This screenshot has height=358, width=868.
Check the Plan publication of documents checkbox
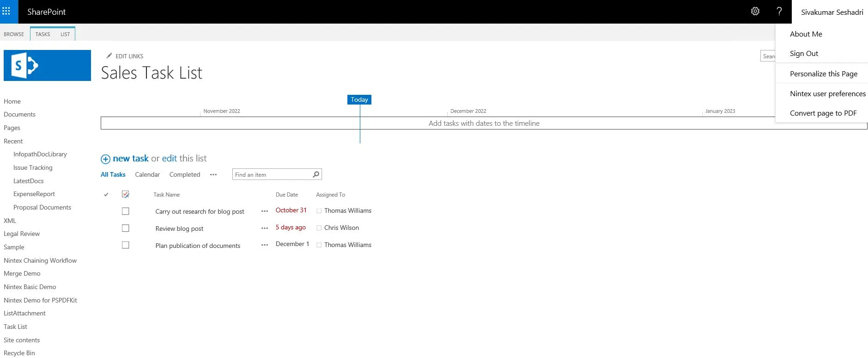tap(125, 245)
